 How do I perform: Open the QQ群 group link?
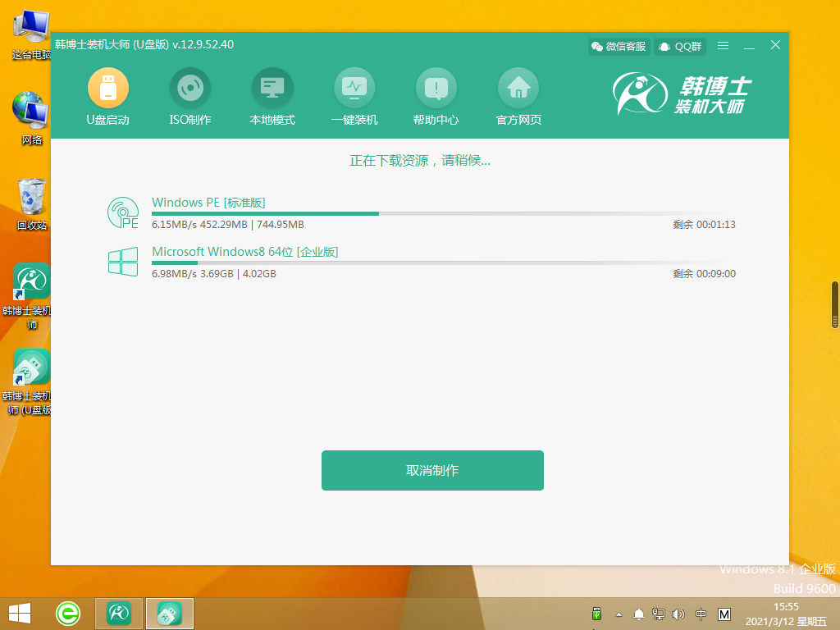680,46
